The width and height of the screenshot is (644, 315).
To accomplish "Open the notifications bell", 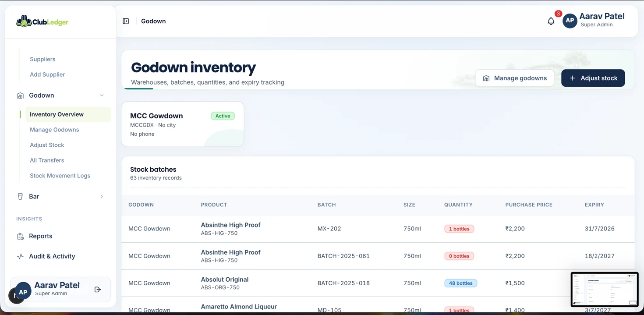I will (551, 21).
